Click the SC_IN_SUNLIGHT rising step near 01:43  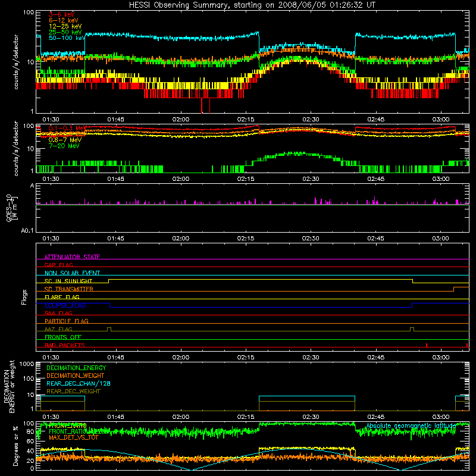[109, 281]
